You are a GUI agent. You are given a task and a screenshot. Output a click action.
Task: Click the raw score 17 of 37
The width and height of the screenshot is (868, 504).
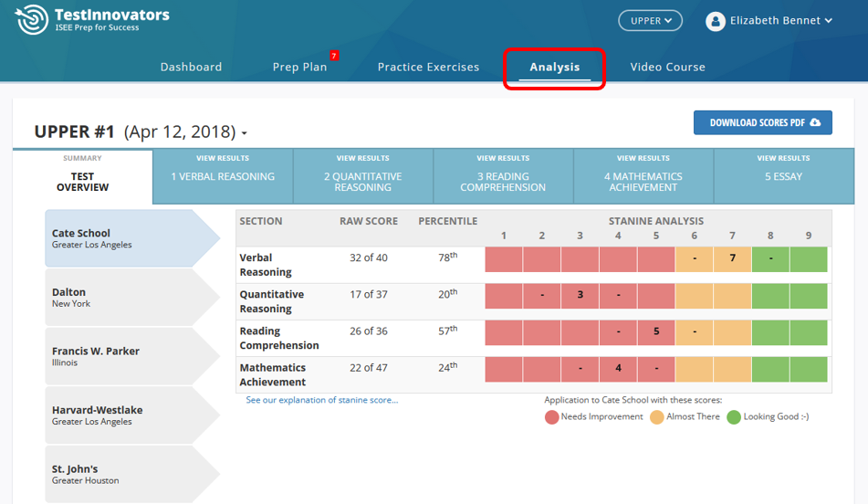369,294
